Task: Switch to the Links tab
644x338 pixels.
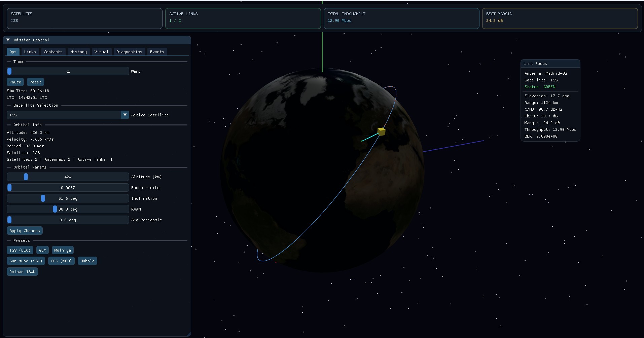Action: (30, 51)
